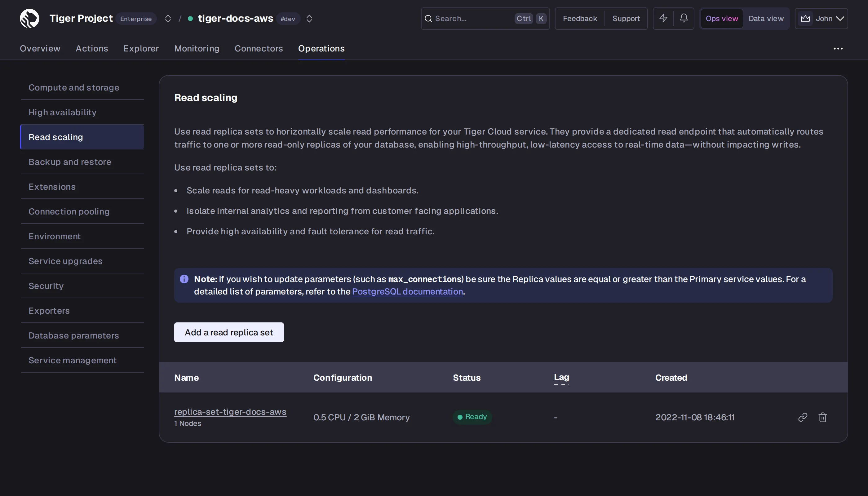Click the Support button
Screen dimensions: 868x496
(626, 18)
